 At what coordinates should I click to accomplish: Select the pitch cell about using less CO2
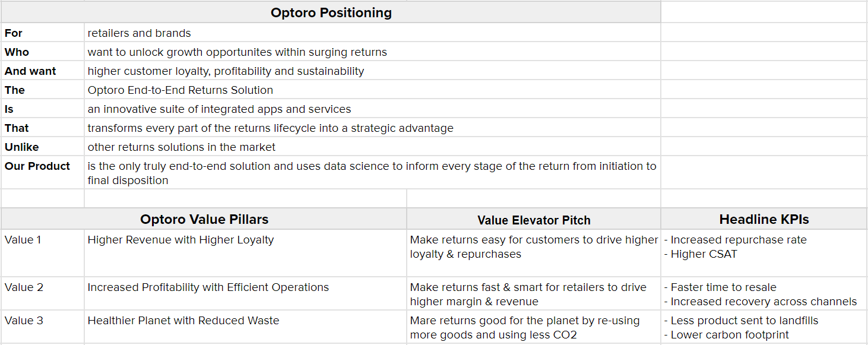(x=533, y=327)
